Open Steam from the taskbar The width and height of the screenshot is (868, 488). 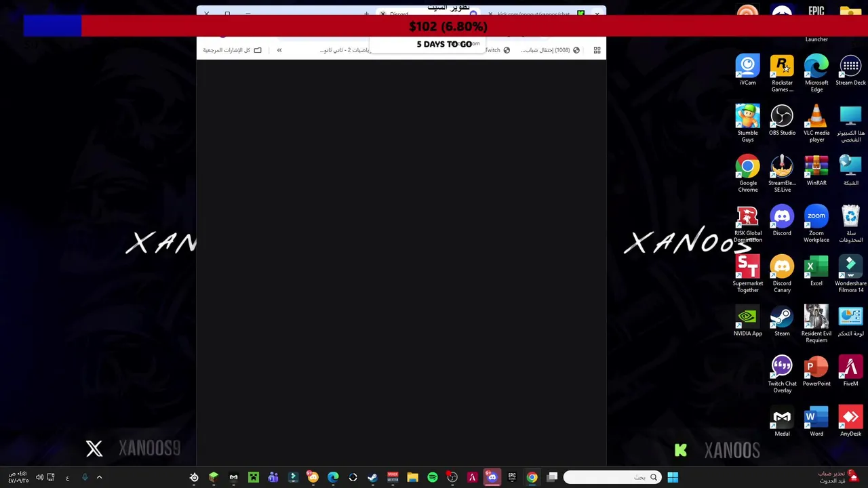[x=372, y=477]
